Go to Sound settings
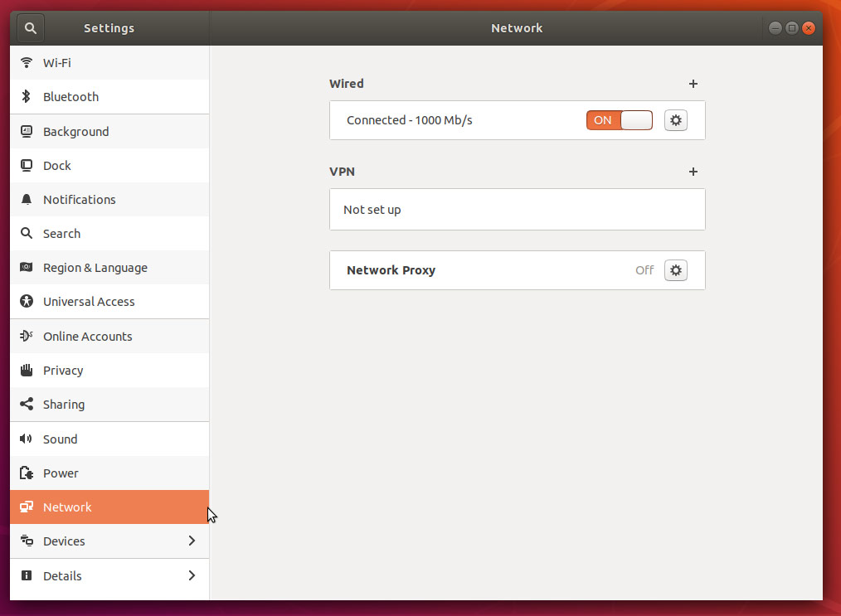The height and width of the screenshot is (616, 841). tap(109, 439)
